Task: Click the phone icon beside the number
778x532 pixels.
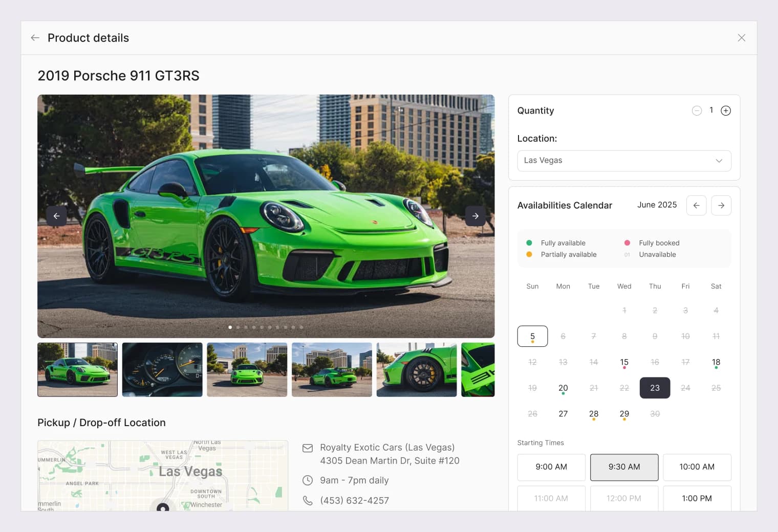Action: pos(308,500)
